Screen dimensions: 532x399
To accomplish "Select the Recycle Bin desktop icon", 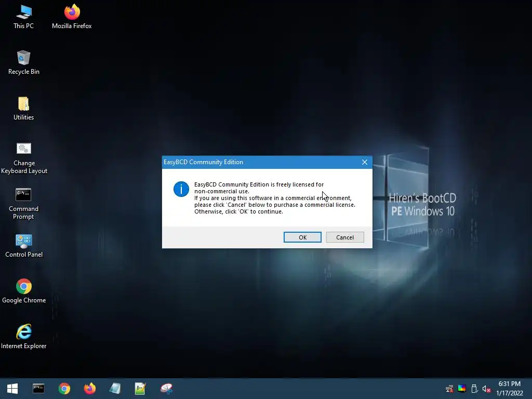I will (x=23, y=63).
